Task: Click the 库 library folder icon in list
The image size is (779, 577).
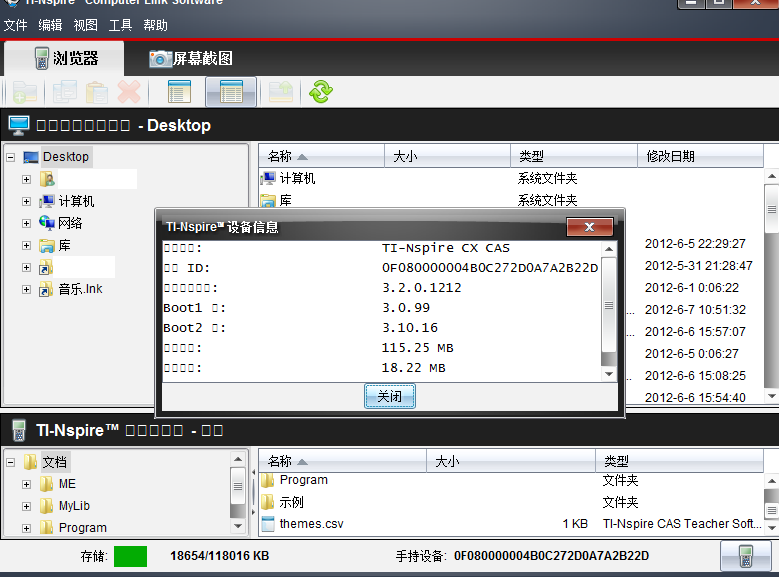Action: (268, 200)
